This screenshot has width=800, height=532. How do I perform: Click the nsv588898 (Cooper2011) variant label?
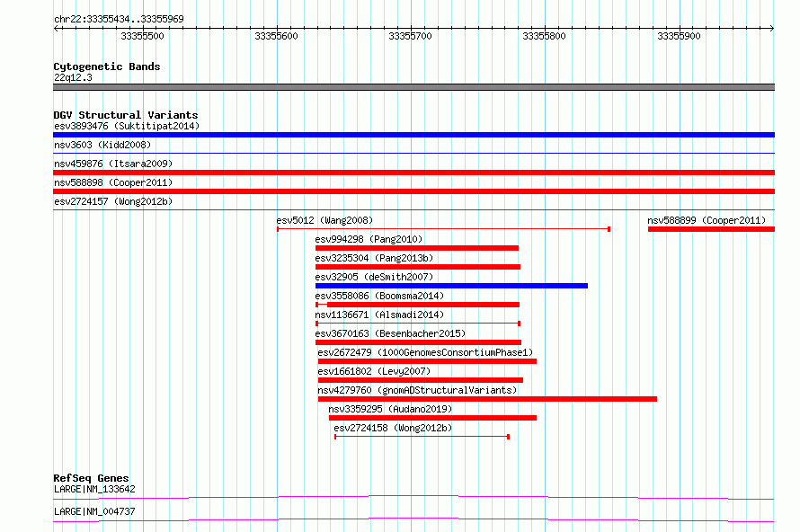pos(113,182)
